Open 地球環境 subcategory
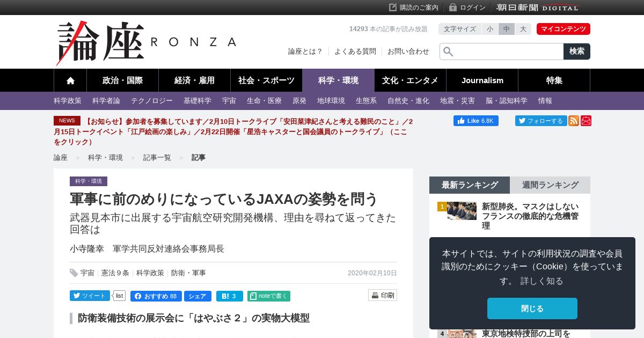The width and height of the screenshot is (644, 338). coord(331,101)
